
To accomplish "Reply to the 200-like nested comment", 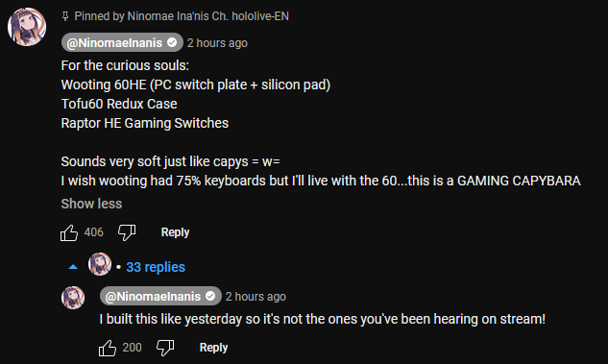I will click(213, 348).
